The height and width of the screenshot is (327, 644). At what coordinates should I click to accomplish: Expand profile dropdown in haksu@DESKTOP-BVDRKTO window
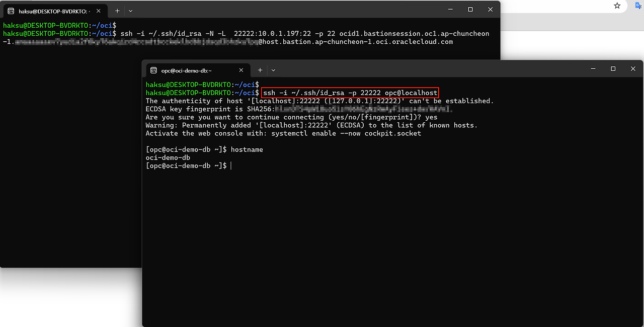pyautogui.click(x=131, y=11)
